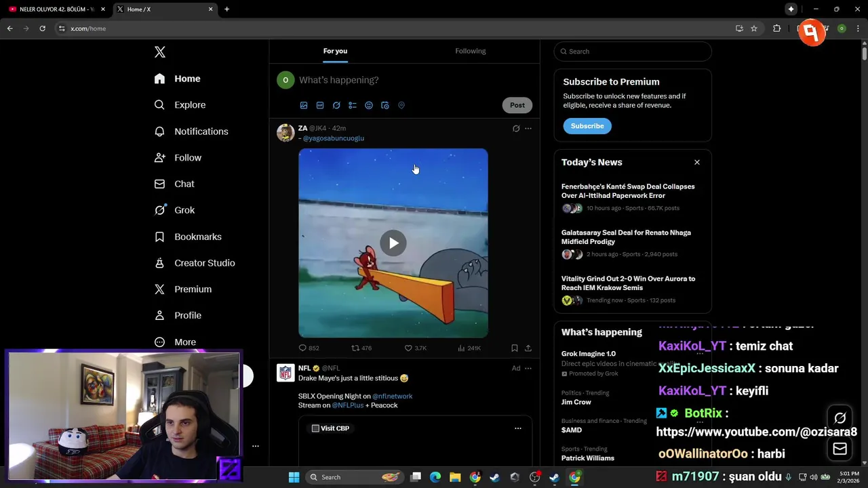Switch to NELER OLUYOR YouTube browser tab
This screenshot has height=488, width=868.
pos(55,9)
